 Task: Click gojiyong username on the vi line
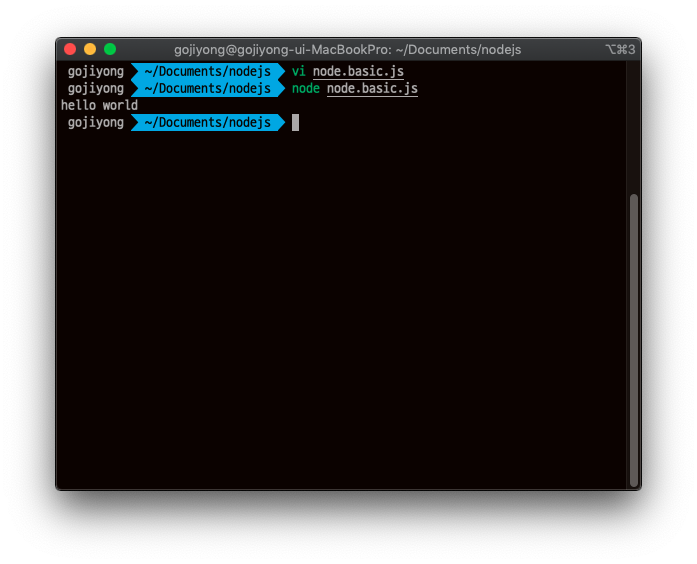(x=96, y=72)
